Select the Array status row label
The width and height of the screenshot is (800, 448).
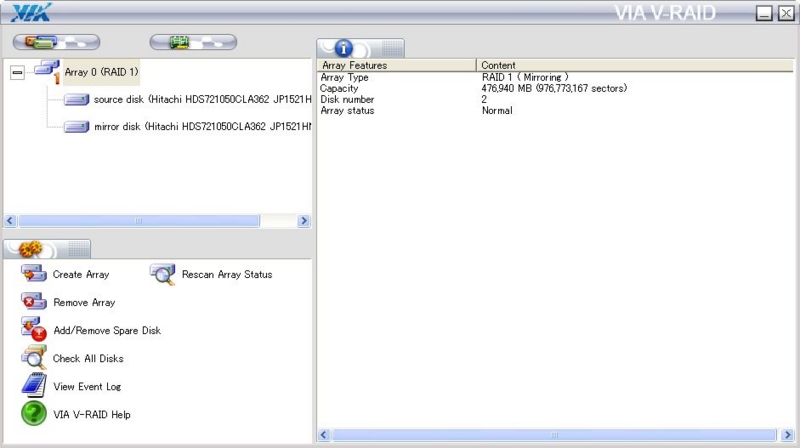347,111
